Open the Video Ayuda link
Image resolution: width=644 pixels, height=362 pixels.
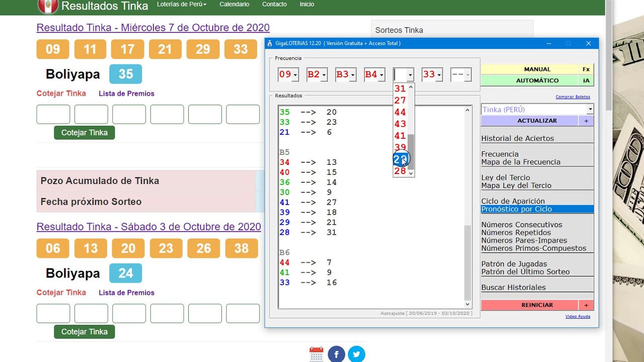(578, 317)
